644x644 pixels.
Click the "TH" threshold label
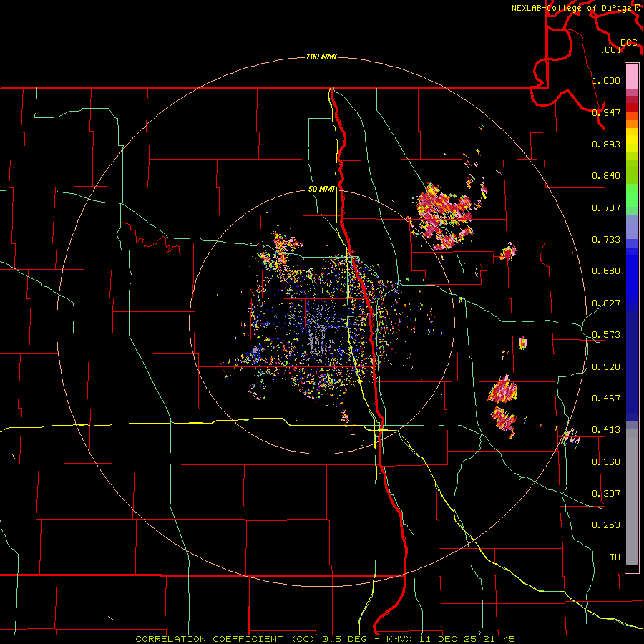click(615, 557)
